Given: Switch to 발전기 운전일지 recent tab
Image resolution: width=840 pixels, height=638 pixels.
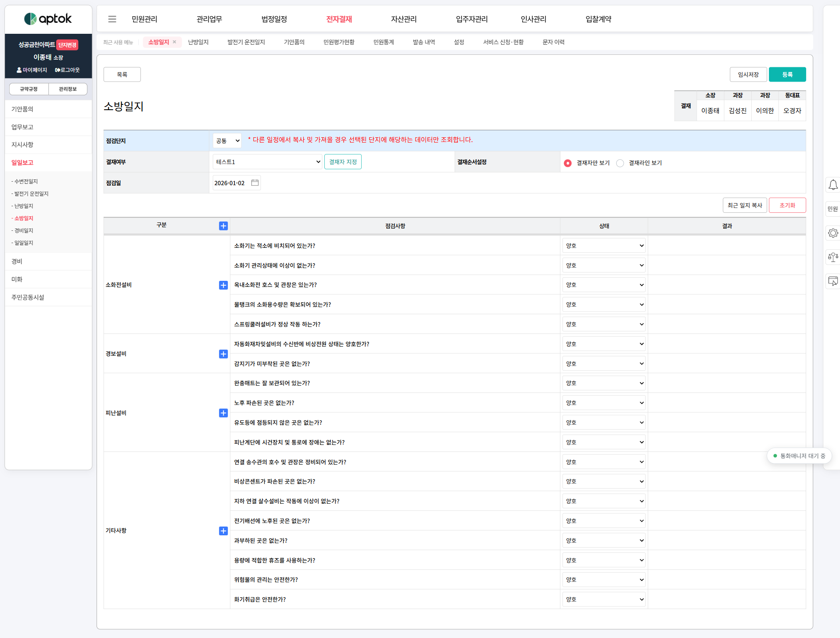Looking at the screenshot, I should [246, 42].
